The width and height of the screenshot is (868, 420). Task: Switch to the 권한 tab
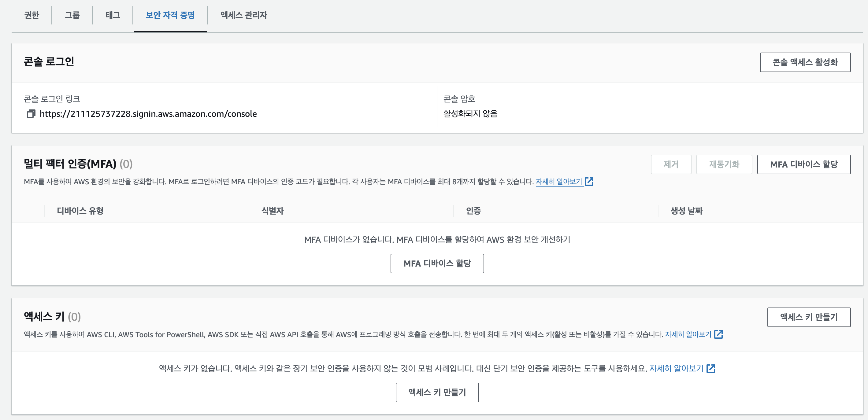point(32,15)
